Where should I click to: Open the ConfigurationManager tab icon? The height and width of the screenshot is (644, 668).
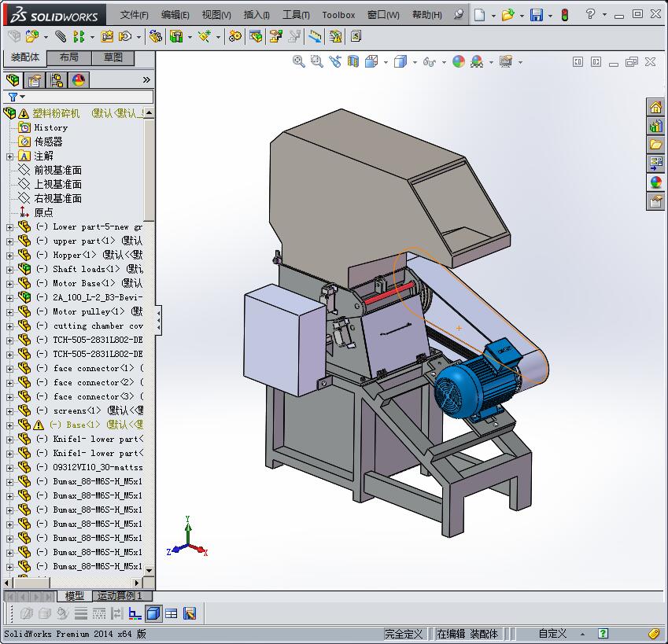[56, 80]
